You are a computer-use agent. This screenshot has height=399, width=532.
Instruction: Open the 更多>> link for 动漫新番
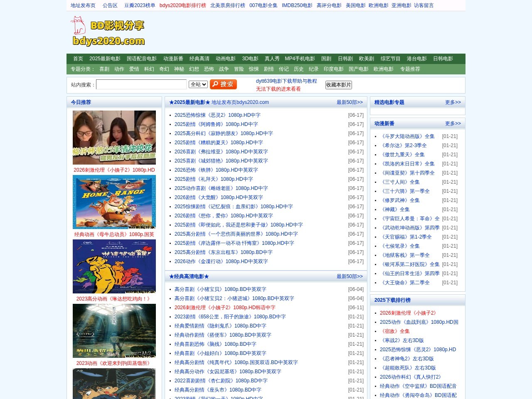pyautogui.click(x=453, y=123)
